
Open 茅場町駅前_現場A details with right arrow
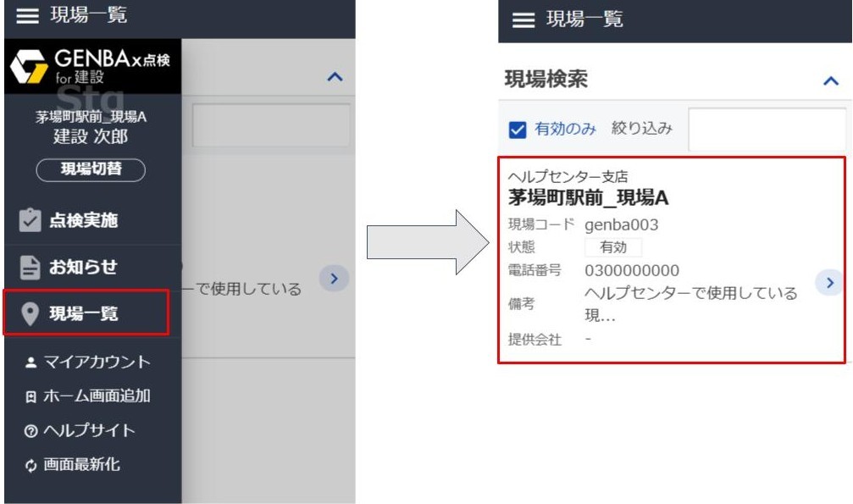point(829,283)
